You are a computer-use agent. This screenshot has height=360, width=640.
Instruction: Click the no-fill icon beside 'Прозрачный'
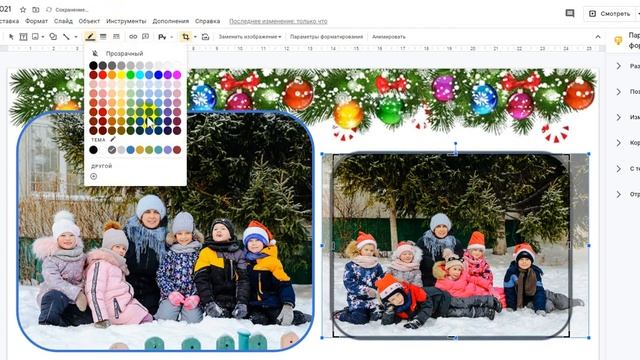point(95,53)
